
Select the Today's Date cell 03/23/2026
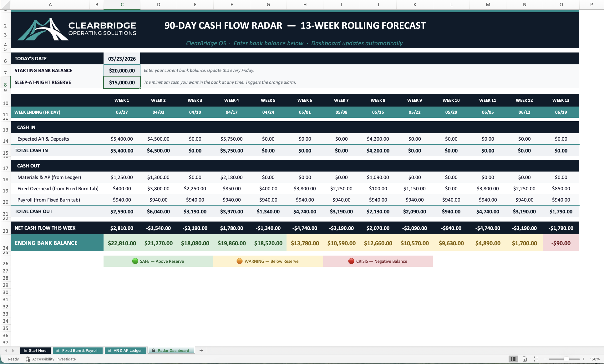tap(122, 59)
